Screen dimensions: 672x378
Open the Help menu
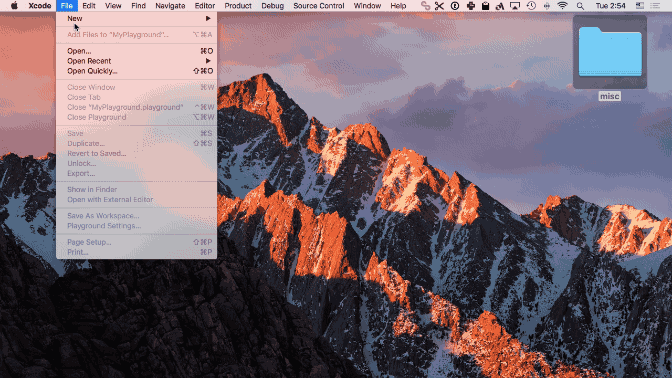tap(398, 6)
